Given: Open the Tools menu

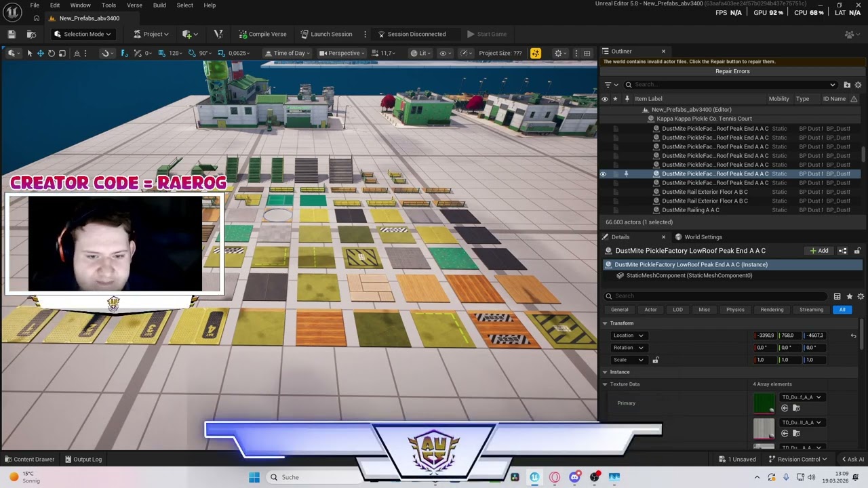Looking at the screenshot, I should click(108, 5).
